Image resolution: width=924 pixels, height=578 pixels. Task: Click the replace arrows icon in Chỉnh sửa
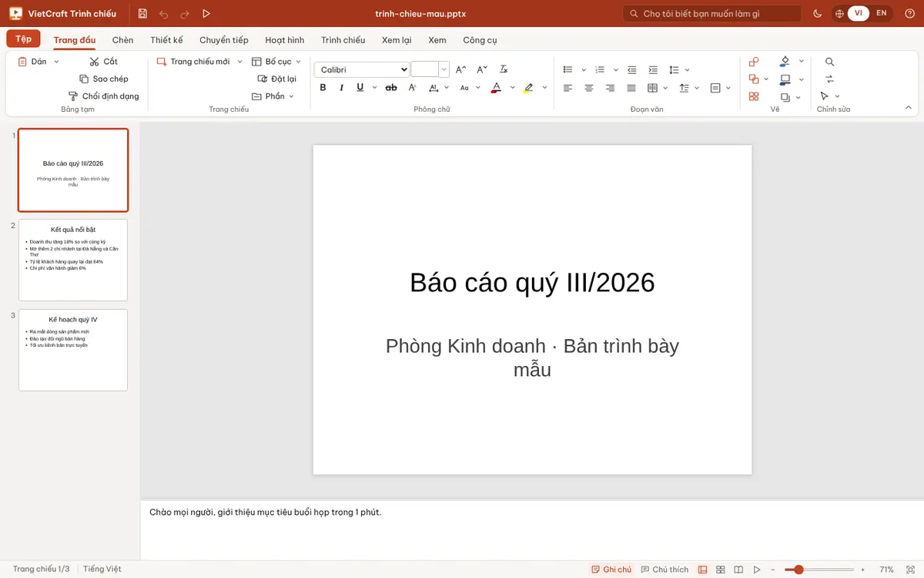829,79
